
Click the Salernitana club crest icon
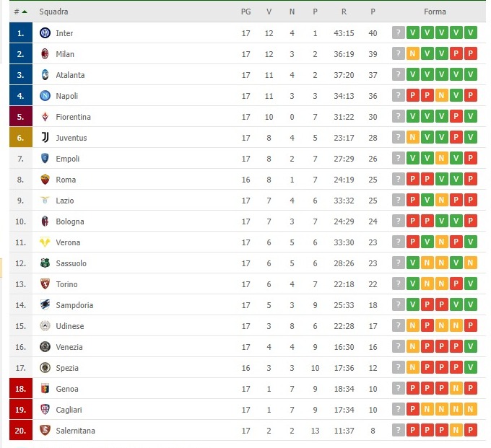click(45, 431)
